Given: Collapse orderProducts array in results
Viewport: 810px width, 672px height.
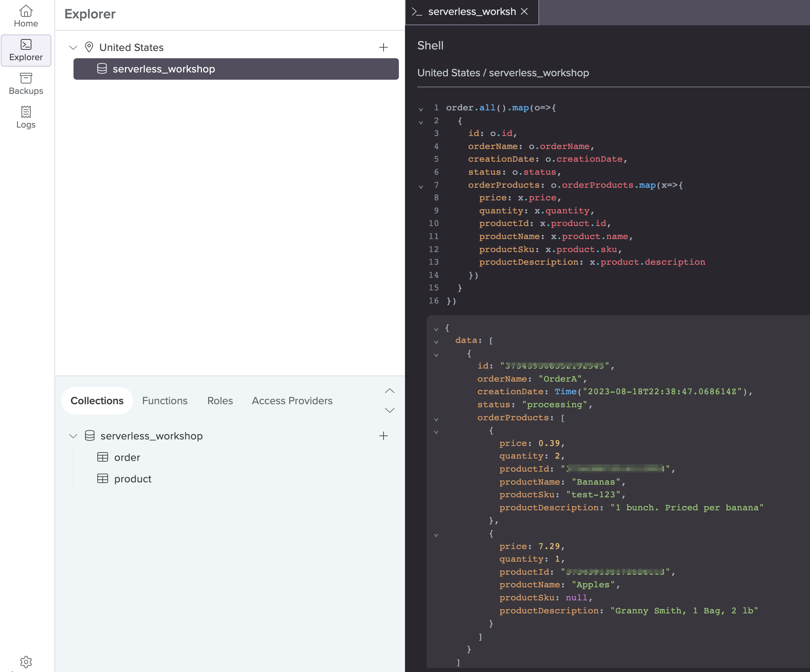Looking at the screenshot, I should (436, 420).
